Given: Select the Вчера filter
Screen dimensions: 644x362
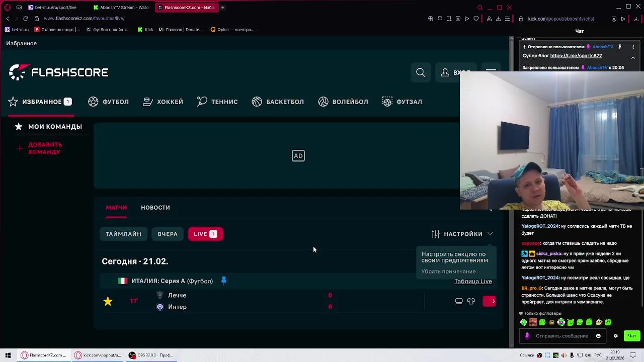Looking at the screenshot, I should point(168,234).
